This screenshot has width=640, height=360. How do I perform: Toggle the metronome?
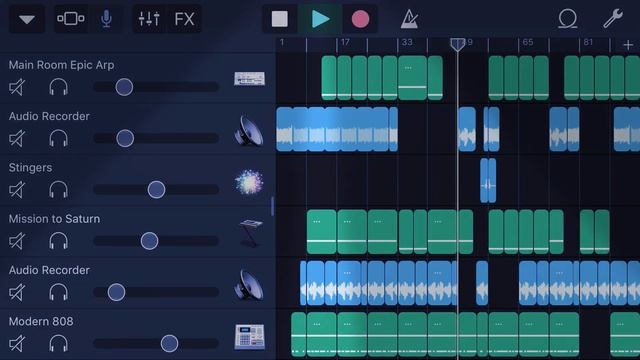409,19
